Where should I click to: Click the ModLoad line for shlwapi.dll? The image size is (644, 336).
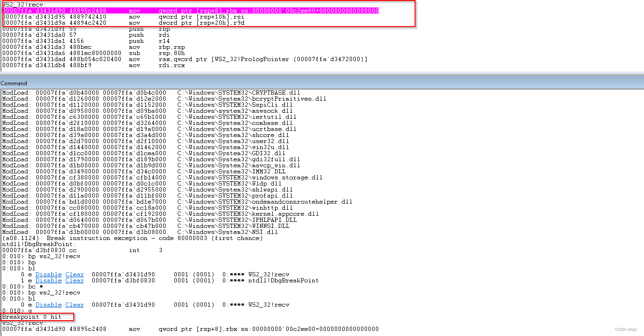tap(148, 190)
